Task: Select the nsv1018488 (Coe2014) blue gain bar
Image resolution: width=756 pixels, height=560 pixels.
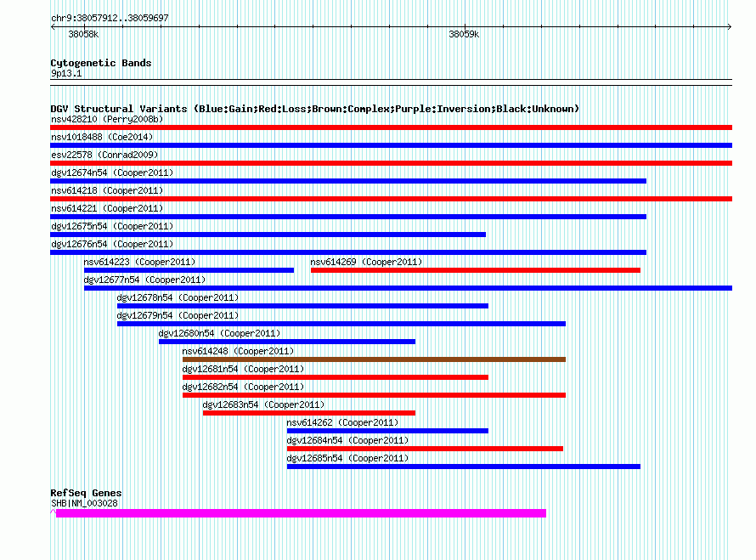Action: [391, 145]
